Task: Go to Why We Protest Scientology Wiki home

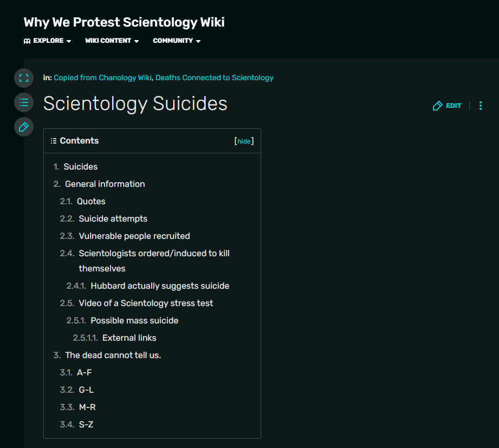Action: pos(124,22)
